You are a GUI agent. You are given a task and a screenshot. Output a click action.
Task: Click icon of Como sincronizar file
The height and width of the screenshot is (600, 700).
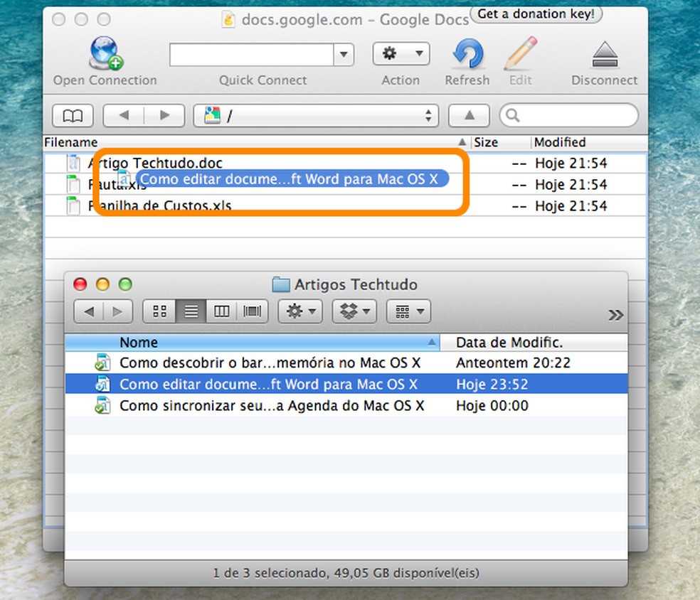point(102,405)
